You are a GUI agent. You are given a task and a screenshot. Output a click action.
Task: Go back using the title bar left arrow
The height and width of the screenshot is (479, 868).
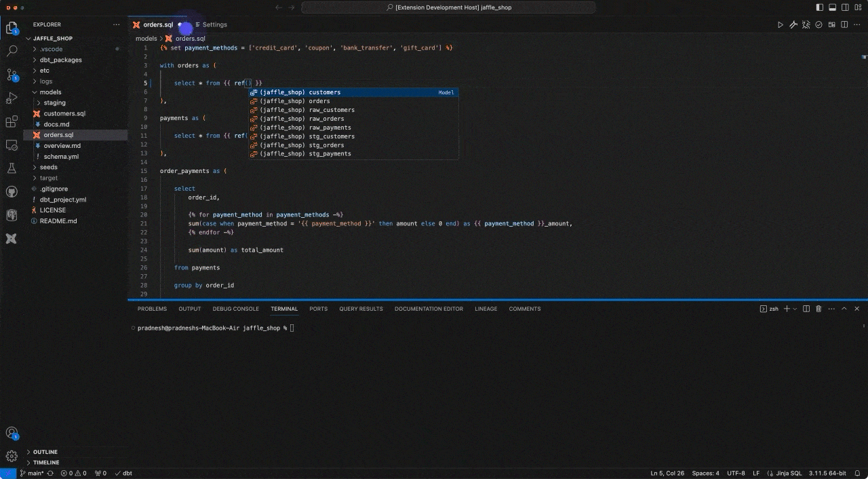coord(279,7)
